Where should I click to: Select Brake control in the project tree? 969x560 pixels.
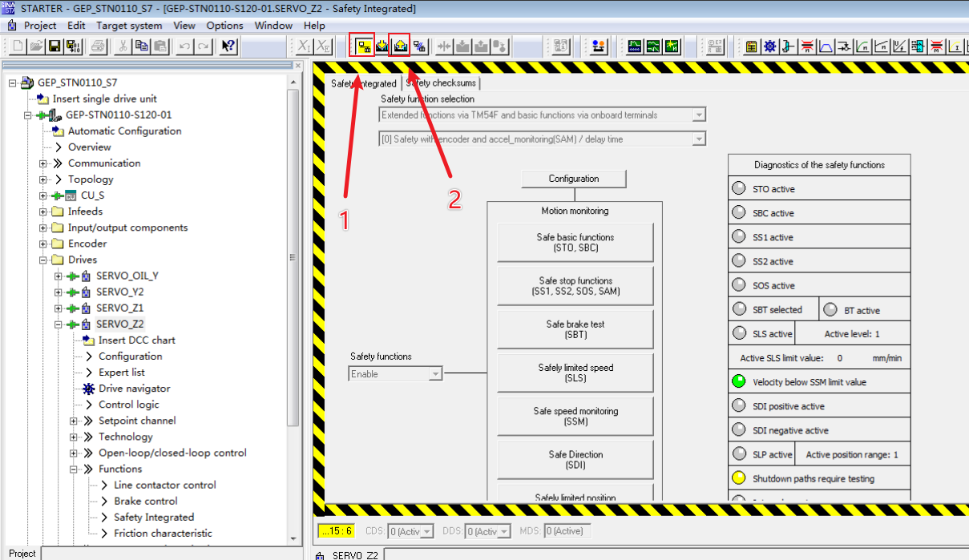[145, 501]
